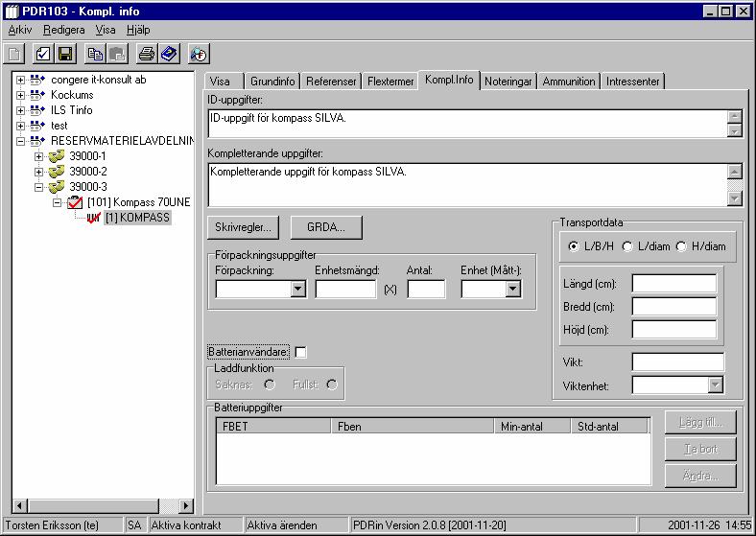The width and height of the screenshot is (756, 536).
Task: Collapse the 39000-3 tree node
Action: [38, 188]
